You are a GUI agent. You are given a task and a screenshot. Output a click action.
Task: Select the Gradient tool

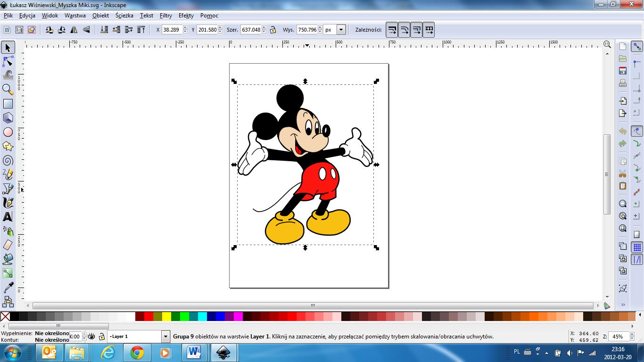(x=8, y=273)
